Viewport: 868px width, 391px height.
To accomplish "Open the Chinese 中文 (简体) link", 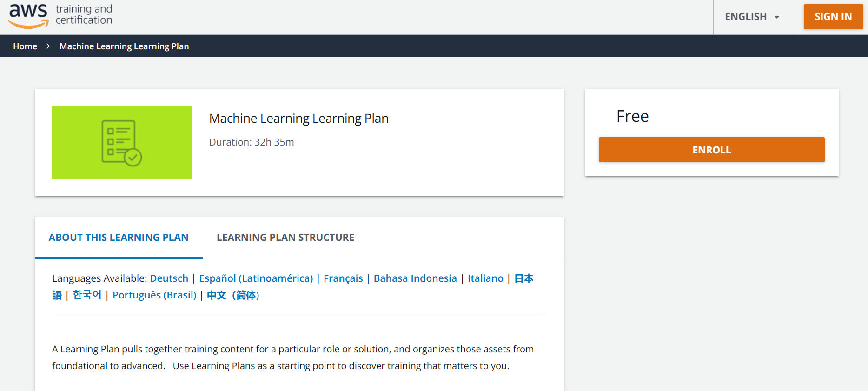I will tap(233, 295).
